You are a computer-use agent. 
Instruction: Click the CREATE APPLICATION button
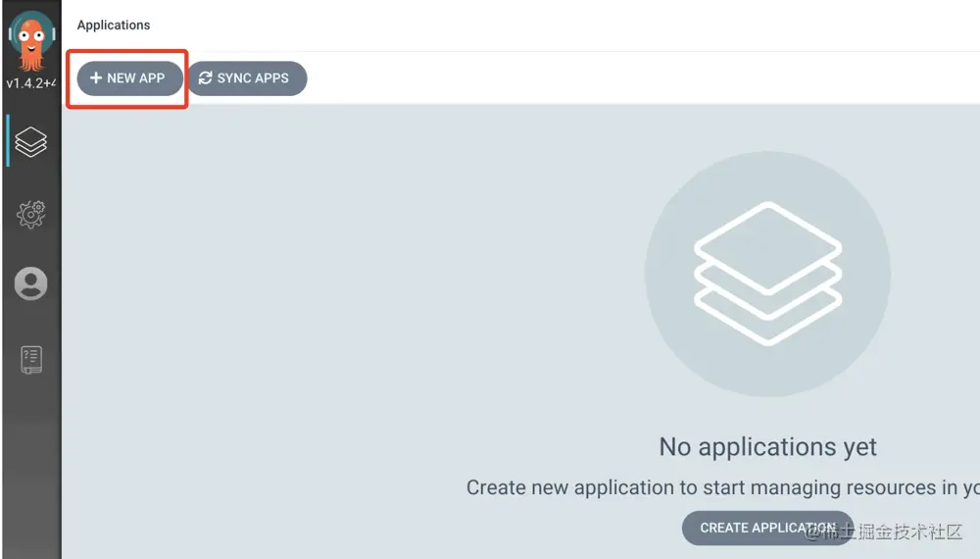[767, 528]
